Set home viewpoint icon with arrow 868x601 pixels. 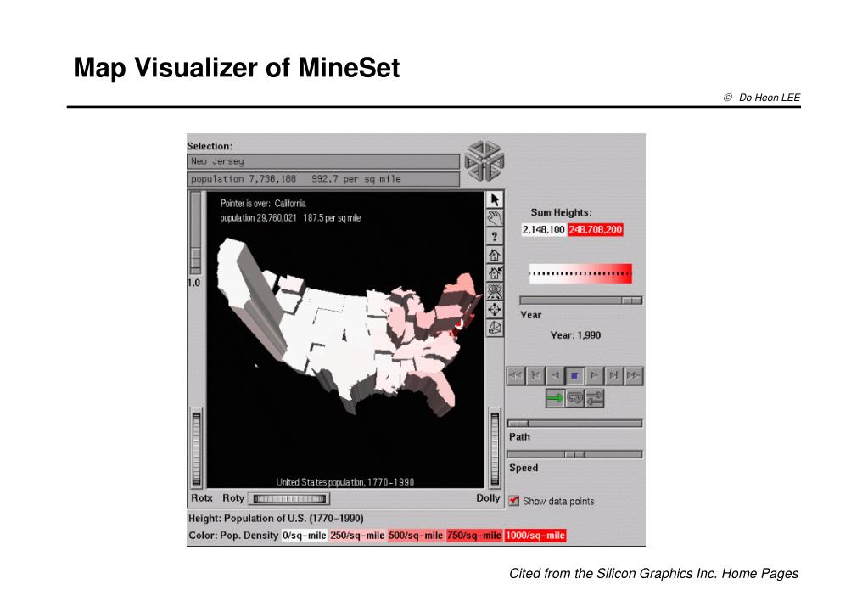(495, 273)
